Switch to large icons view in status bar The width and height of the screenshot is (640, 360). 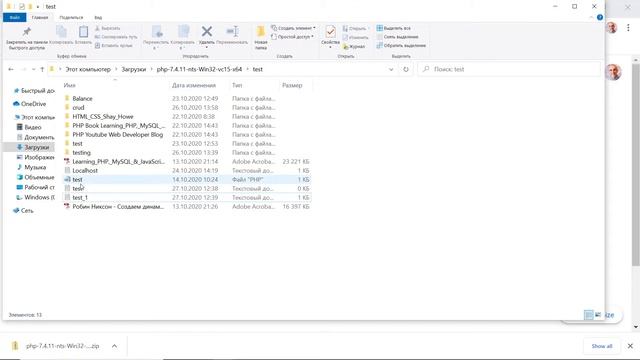598,315
